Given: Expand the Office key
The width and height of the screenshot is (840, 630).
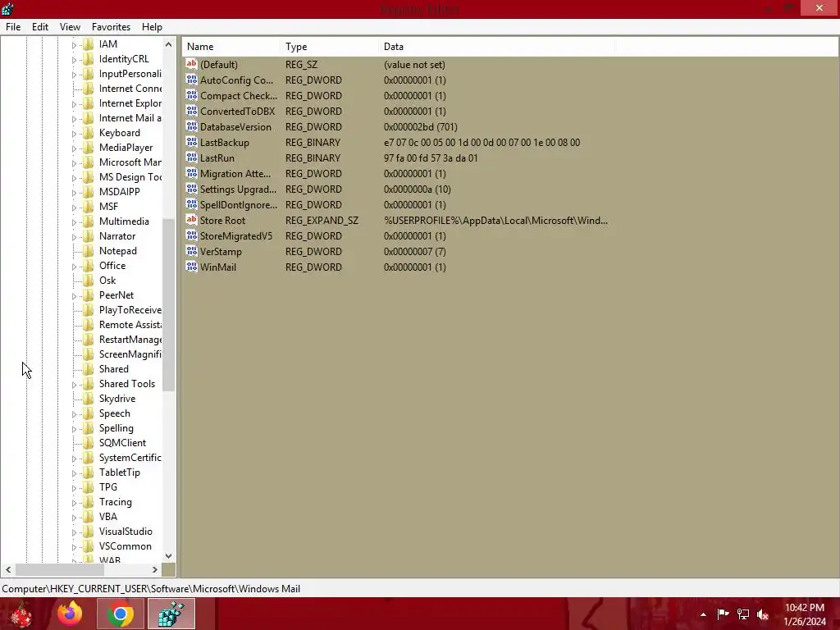Looking at the screenshot, I should click(x=74, y=267).
